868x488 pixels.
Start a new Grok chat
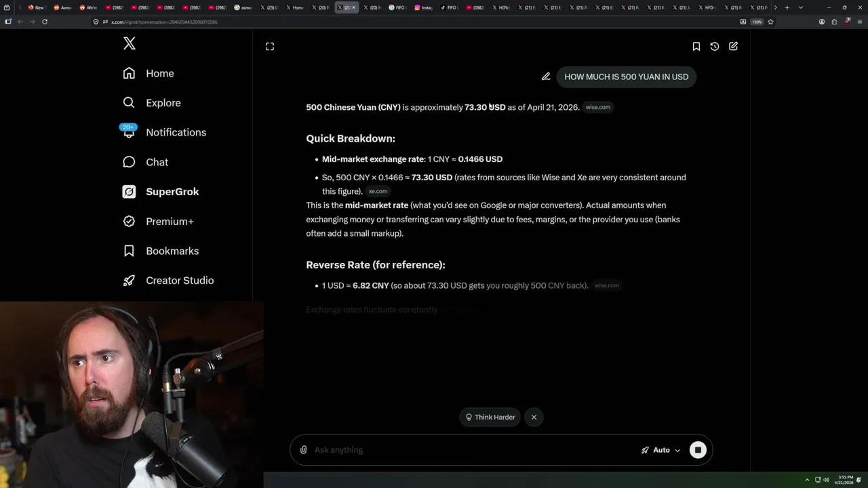click(734, 46)
